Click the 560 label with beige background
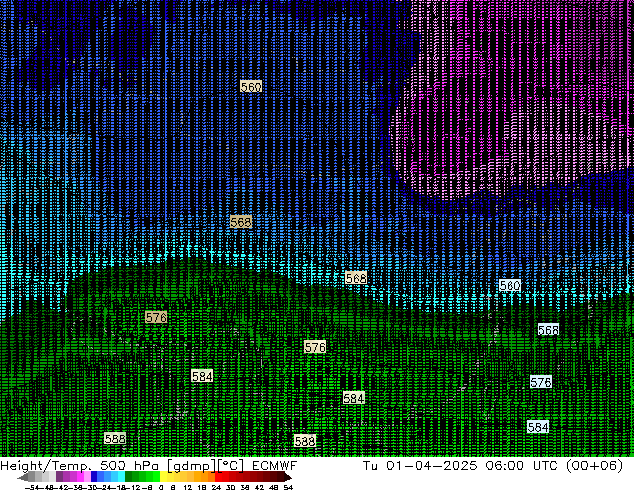Screen dimensions: 634x490 (251, 86)
